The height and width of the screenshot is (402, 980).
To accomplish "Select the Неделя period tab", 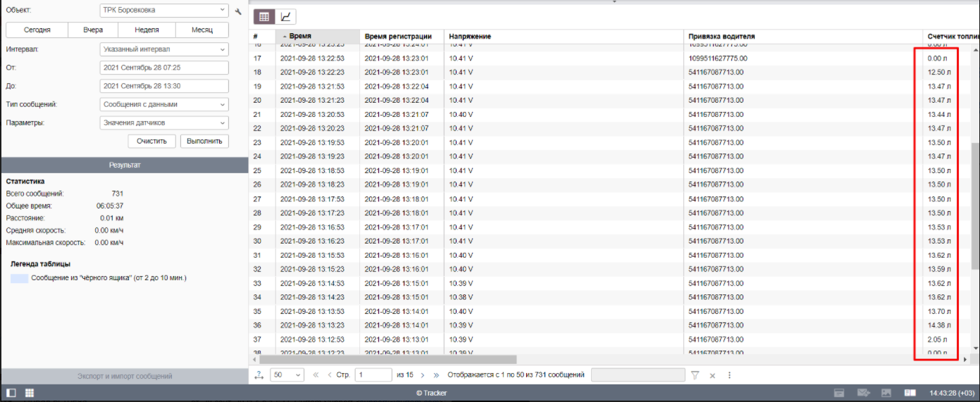I will pos(147,30).
